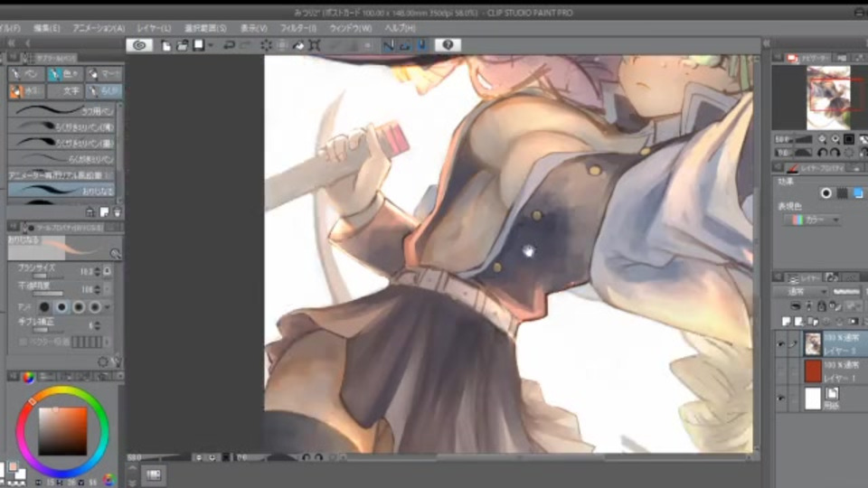
Task: Open the レイヤー(L) menu
Action: click(x=154, y=28)
